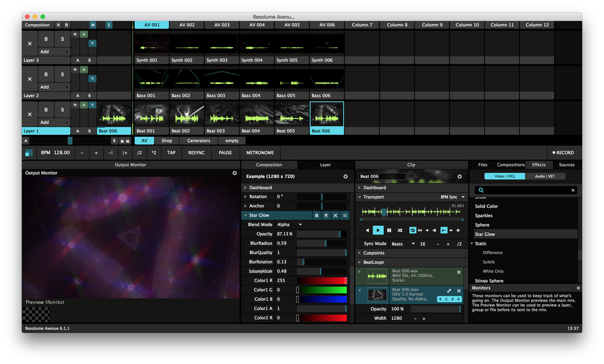Bypass Star Glow effect with B icon
The height and width of the screenshot is (364, 604).
pos(317,215)
